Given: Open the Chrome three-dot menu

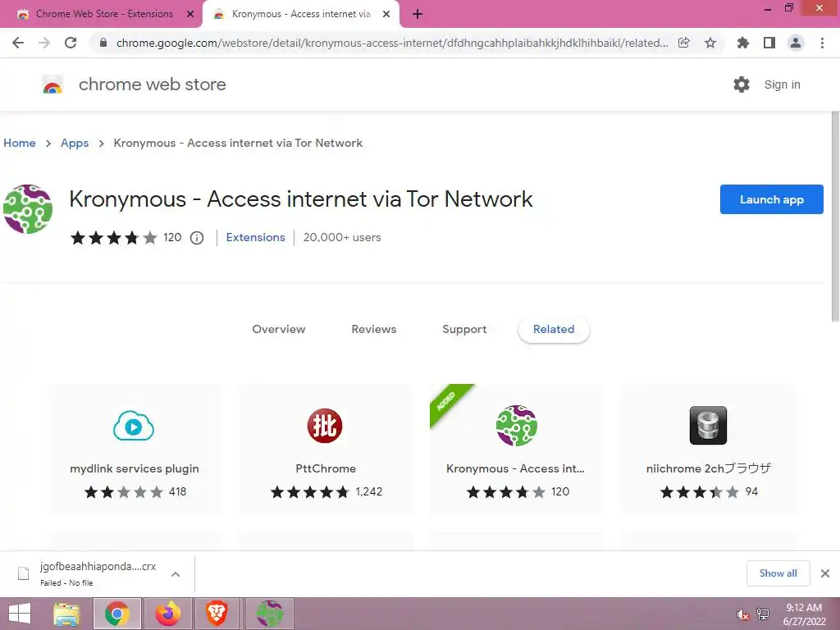Looking at the screenshot, I should 822,43.
